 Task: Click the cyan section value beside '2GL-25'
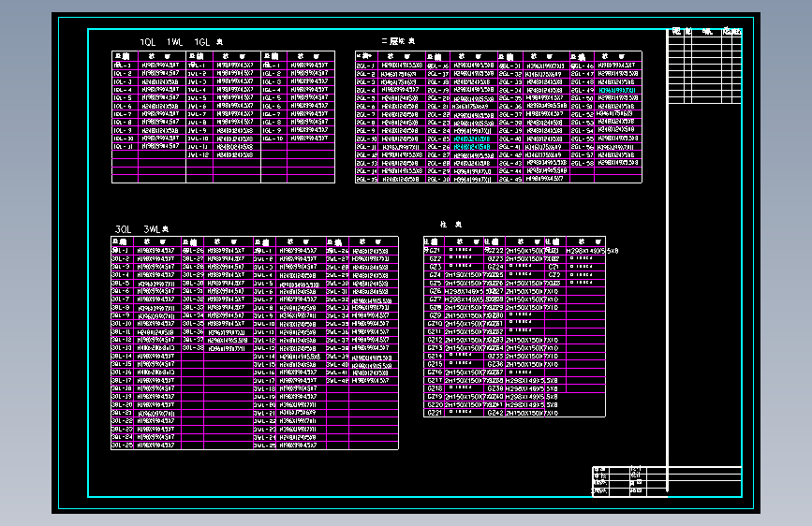tap(472, 139)
